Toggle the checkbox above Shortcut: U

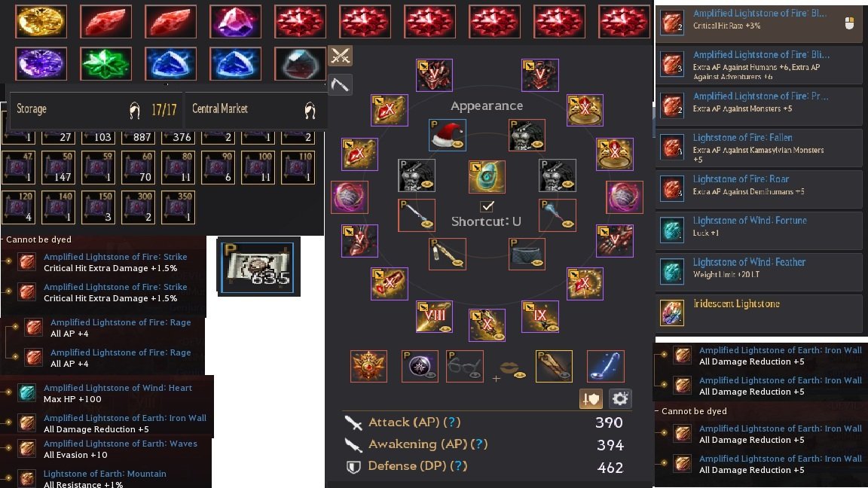[x=487, y=206]
